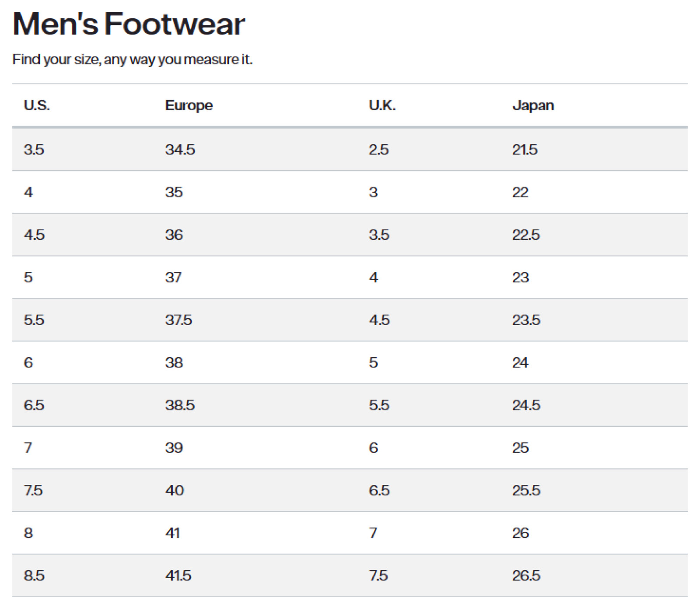The width and height of the screenshot is (700, 597).
Task: Select the "Japan" column header
Action: tap(533, 105)
